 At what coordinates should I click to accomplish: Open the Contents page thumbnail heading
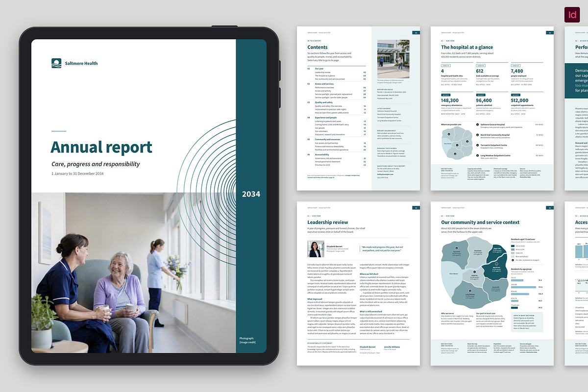pyautogui.click(x=318, y=47)
